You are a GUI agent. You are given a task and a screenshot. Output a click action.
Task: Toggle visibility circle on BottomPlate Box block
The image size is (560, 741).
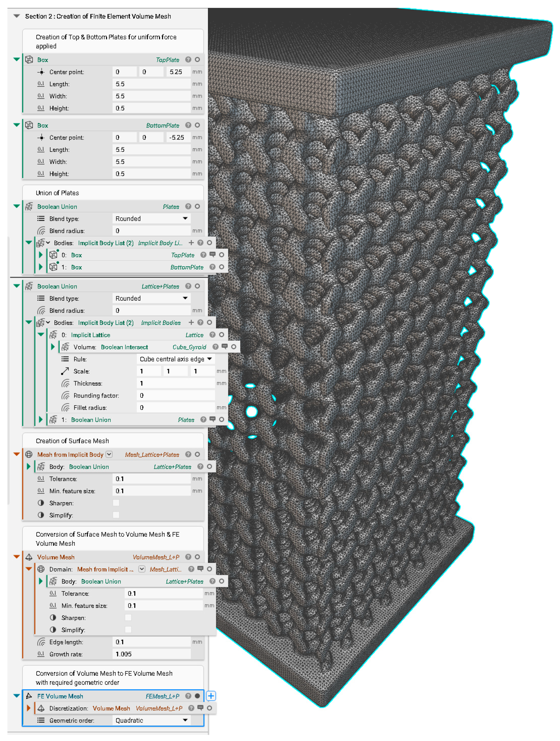click(x=197, y=125)
